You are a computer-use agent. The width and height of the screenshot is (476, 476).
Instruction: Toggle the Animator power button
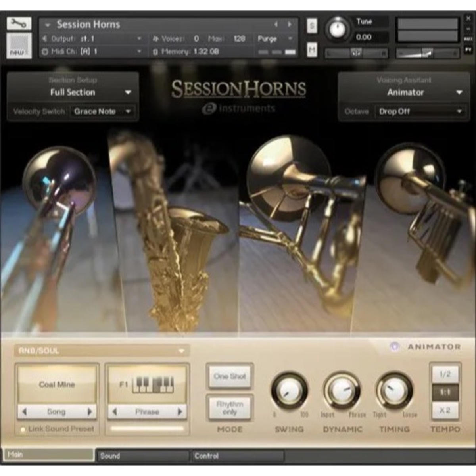(394, 347)
